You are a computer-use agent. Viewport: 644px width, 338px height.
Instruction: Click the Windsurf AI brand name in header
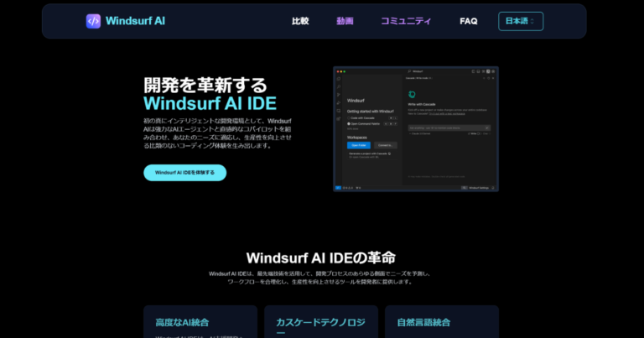click(135, 21)
